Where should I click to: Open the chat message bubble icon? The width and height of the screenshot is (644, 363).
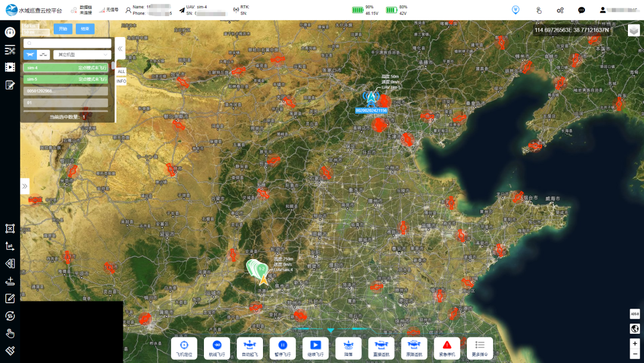pos(581,10)
